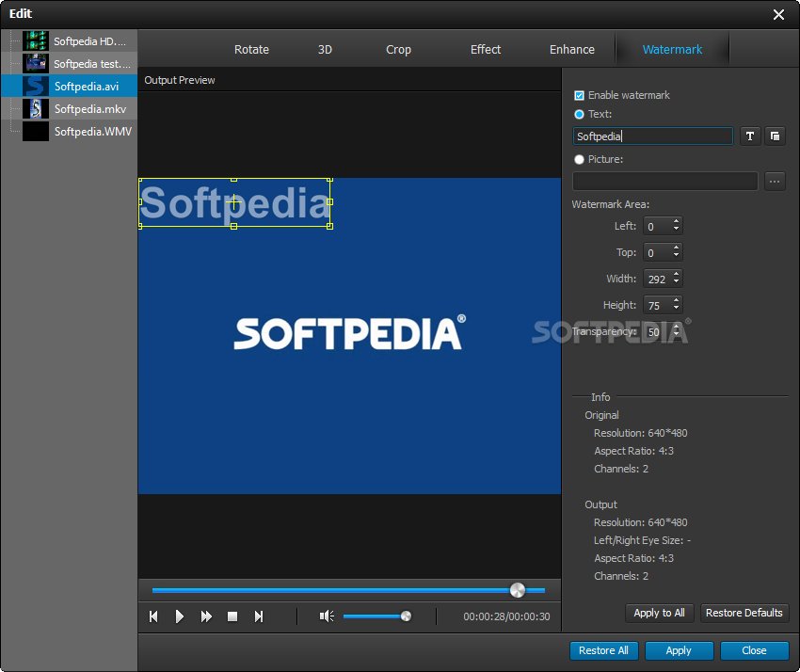
Task: Click the Restore Defaults button
Action: 744,613
